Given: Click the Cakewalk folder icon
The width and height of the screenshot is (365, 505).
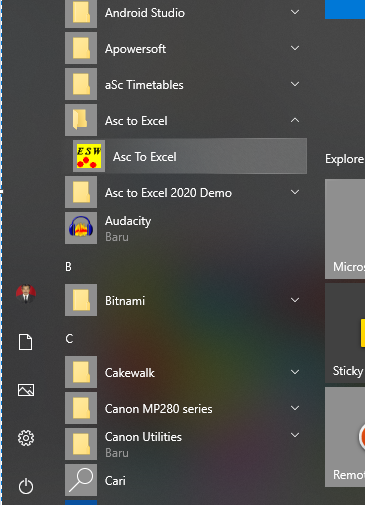Looking at the screenshot, I should tap(81, 372).
